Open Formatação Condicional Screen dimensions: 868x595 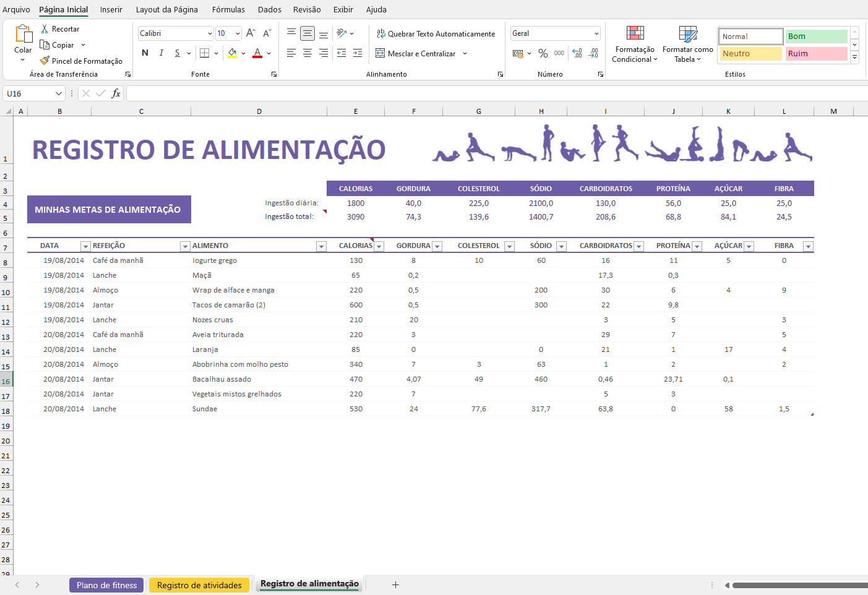pyautogui.click(x=634, y=45)
